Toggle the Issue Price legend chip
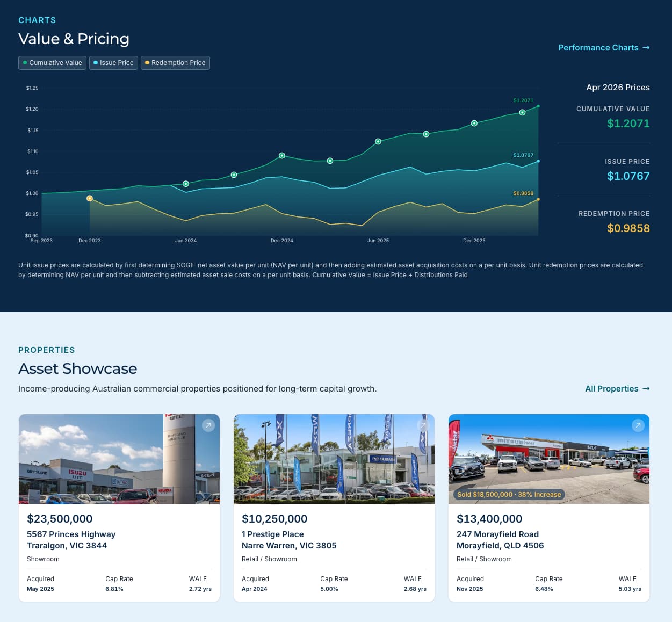The width and height of the screenshot is (672, 622). pos(113,63)
